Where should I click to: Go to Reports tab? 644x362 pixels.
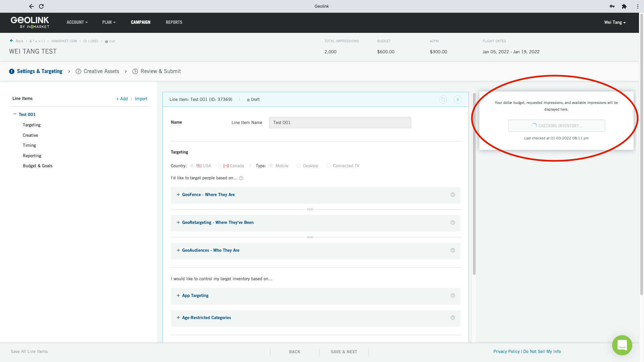coord(174,22)
